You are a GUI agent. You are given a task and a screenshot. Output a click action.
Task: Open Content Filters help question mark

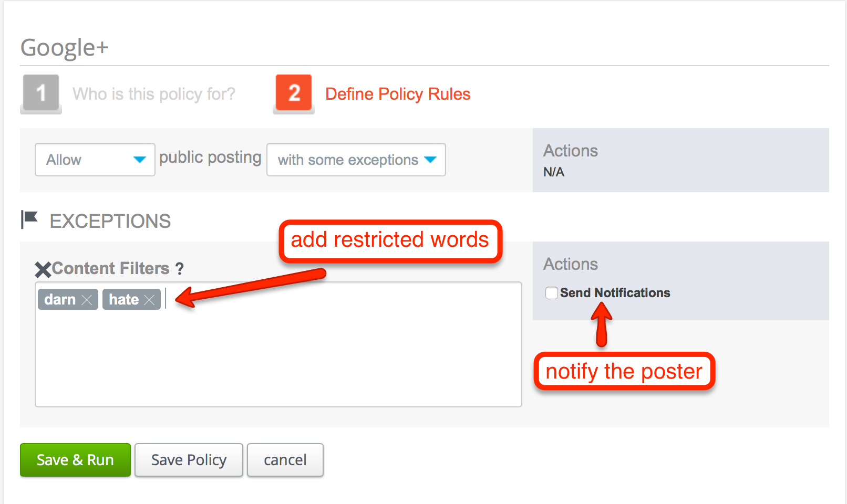coord(180,269)
